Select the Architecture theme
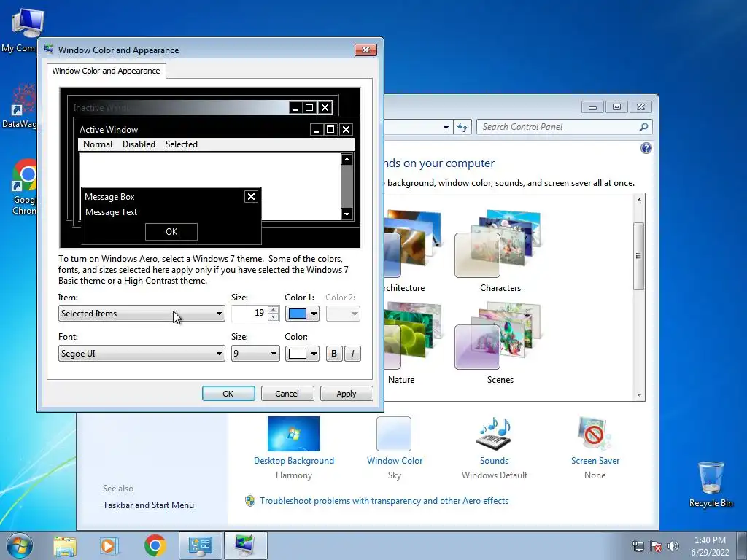This screenshot has height=560, width=747. point(414,251)
